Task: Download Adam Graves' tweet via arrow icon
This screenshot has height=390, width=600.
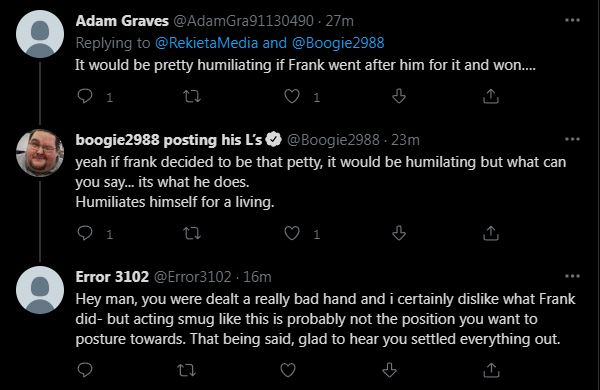Action: (399, 96)
